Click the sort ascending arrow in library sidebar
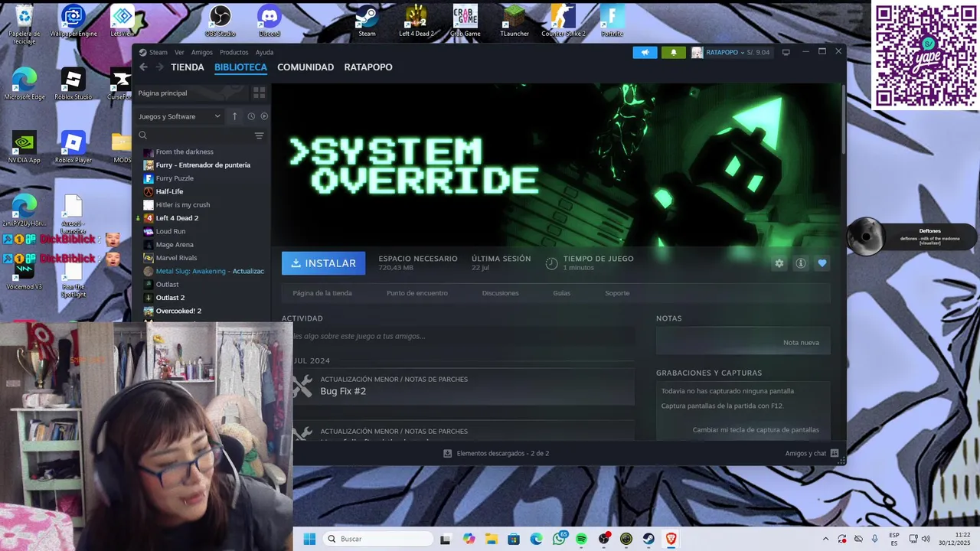The image size is (980, 551). coord(235,116)
